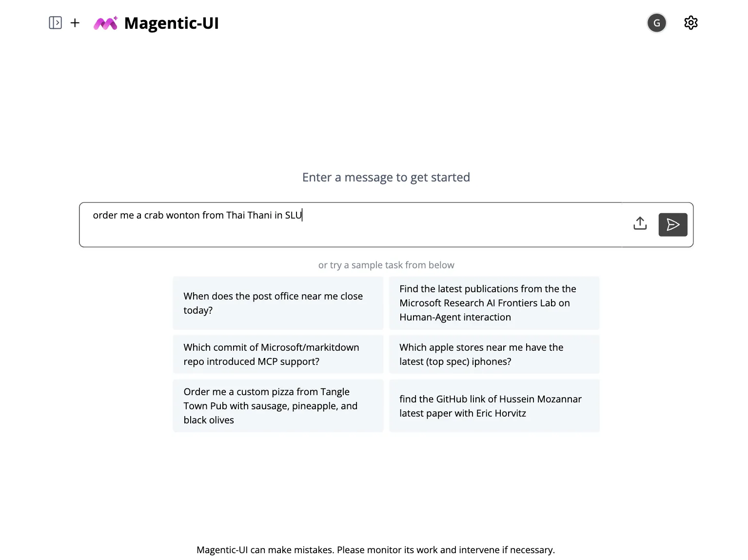Click the Magentic-UI pink logo icon
The image size is (748, 560).
pos(105,23)
